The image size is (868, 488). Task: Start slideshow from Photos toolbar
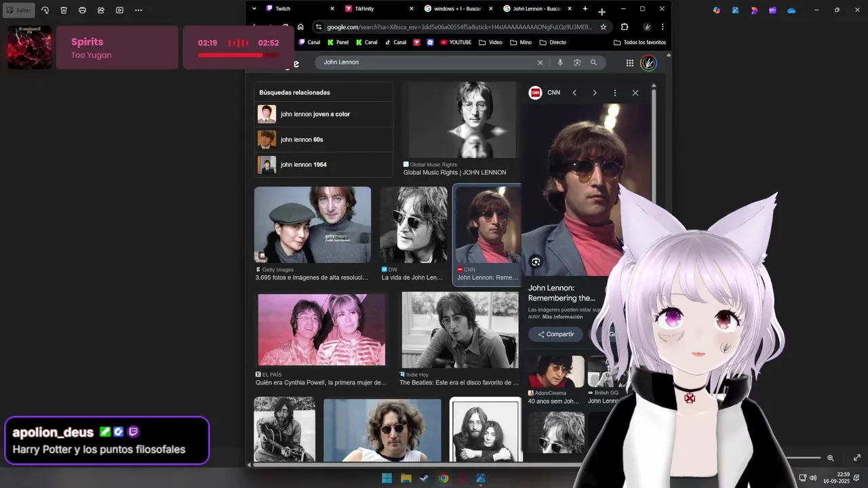coord(119,10)
